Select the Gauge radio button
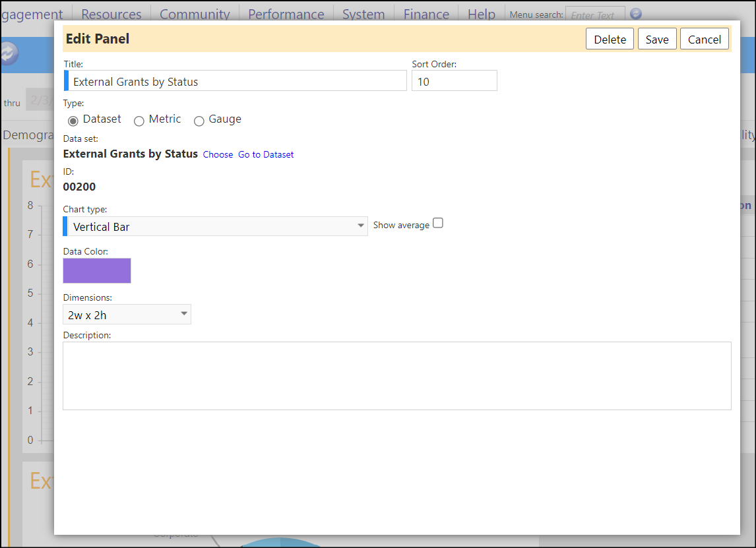This screenshot has width=756, height=548. pyautogui.click(x=199, y=121)
